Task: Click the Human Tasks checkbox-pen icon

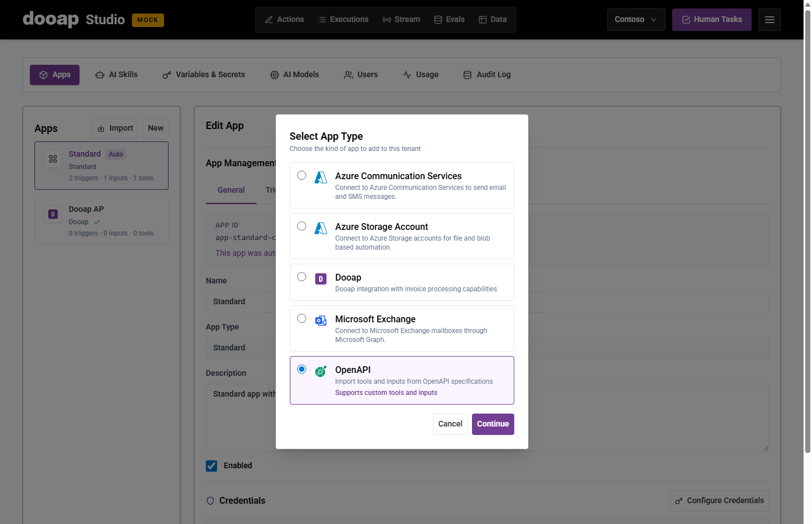Action: (686, 20)
